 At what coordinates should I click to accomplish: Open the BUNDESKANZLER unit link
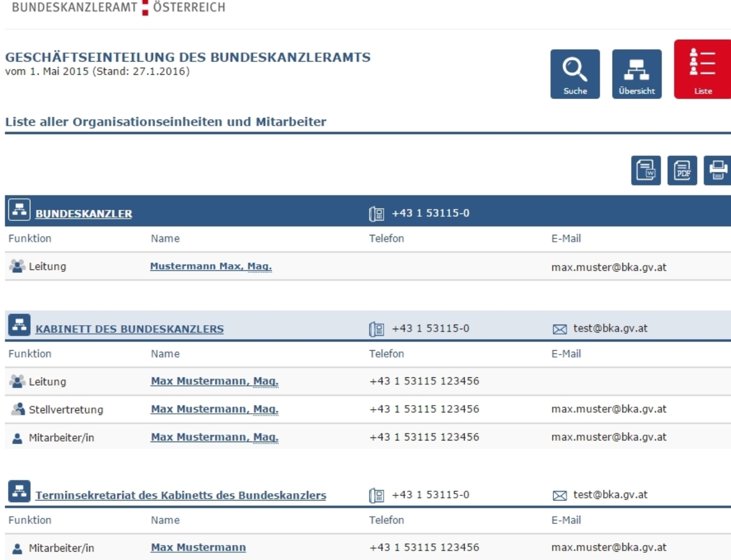[84, 213]
